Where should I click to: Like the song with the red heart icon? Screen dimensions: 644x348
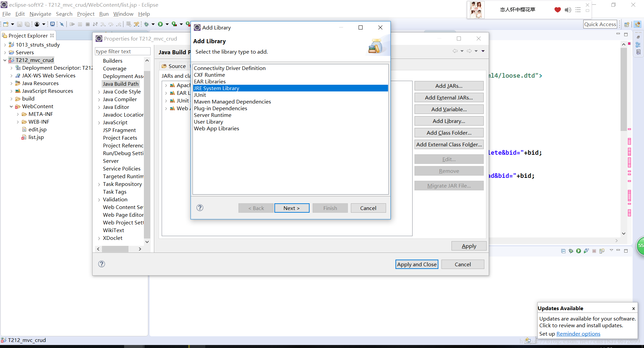[x=557, y=10]
